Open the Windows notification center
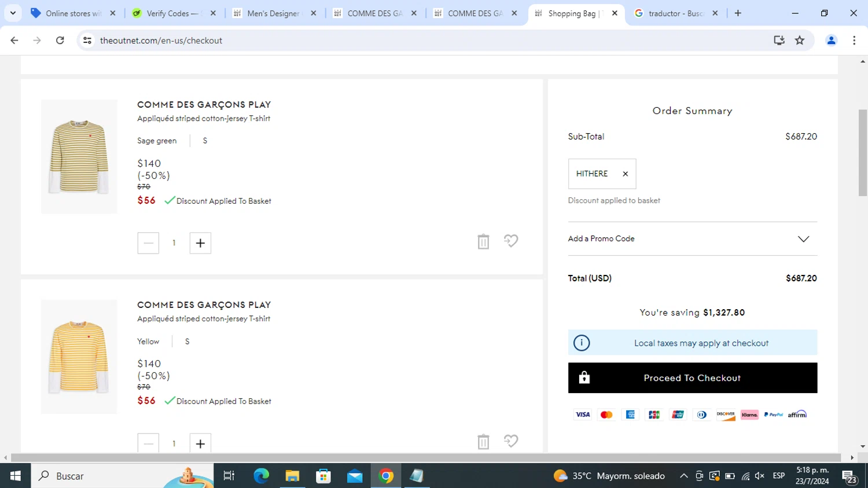Image resolution: width=868 pixels, height=488 pixels. tap(849, 477)
